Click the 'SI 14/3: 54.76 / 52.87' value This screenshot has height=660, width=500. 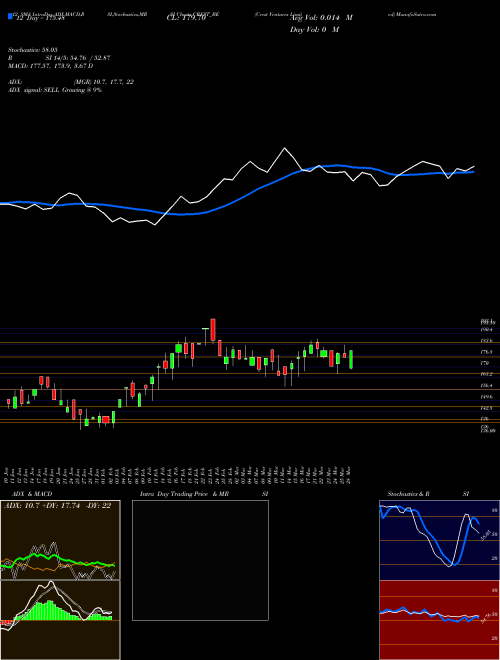tap(78, 58)
